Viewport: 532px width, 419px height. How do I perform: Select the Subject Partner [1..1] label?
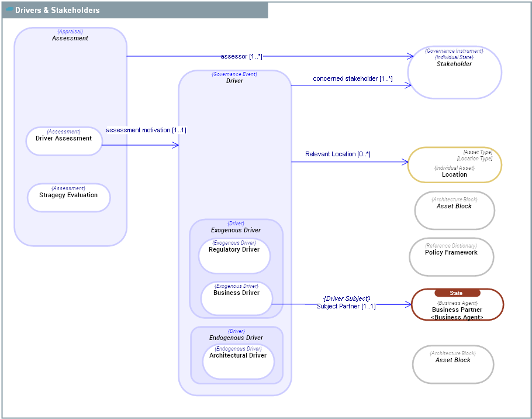pos(346,306)
